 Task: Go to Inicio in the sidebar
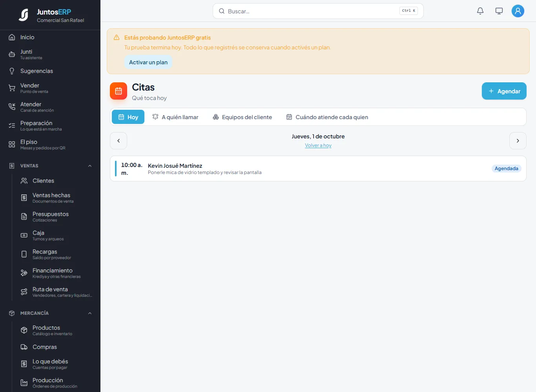tap(50, 37)
